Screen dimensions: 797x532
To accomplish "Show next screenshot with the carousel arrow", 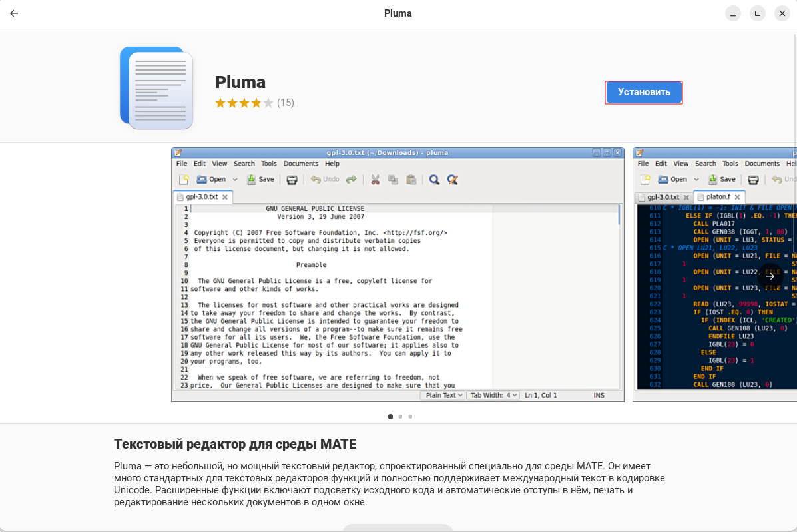I will point(770,276).
